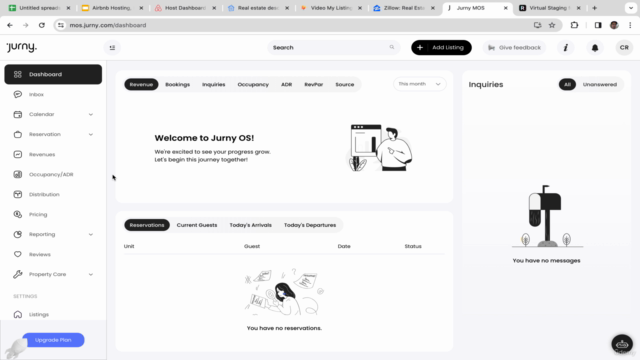Screen dimensions: 640x360
Task: Reload the browser page
Action: click(x=42, y=25)
